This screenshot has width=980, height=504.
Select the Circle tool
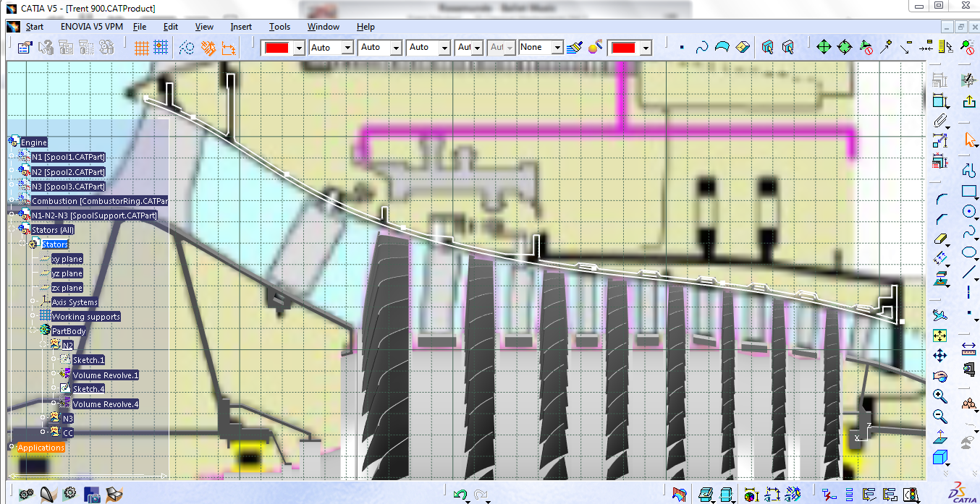click(x=968, y=211)
